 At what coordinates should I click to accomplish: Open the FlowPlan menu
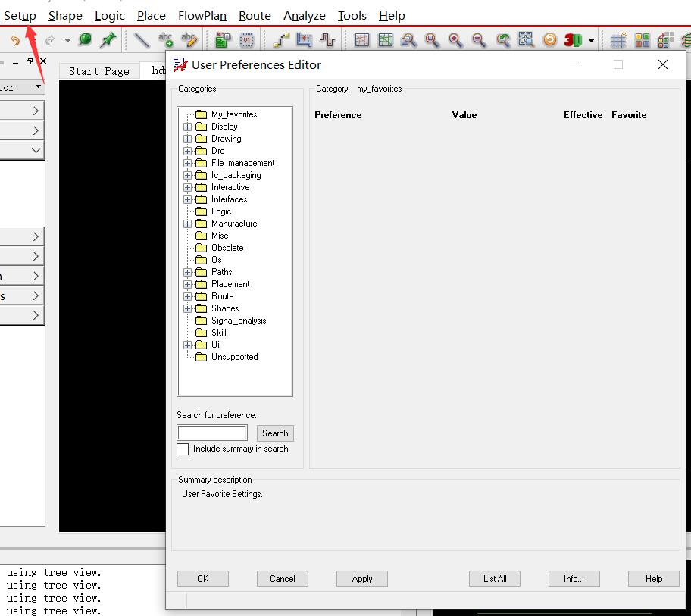tap(202, 16)
